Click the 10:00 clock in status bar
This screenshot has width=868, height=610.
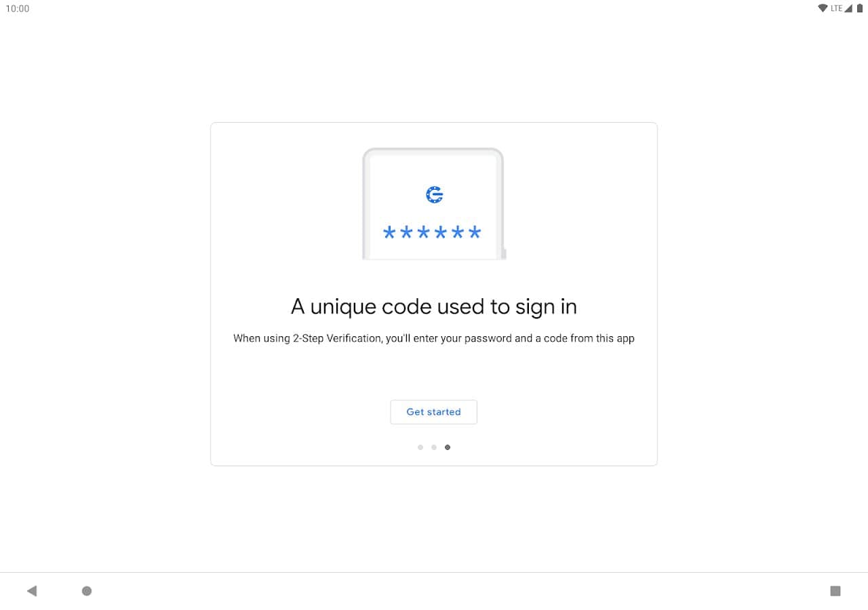pos(18,9)
